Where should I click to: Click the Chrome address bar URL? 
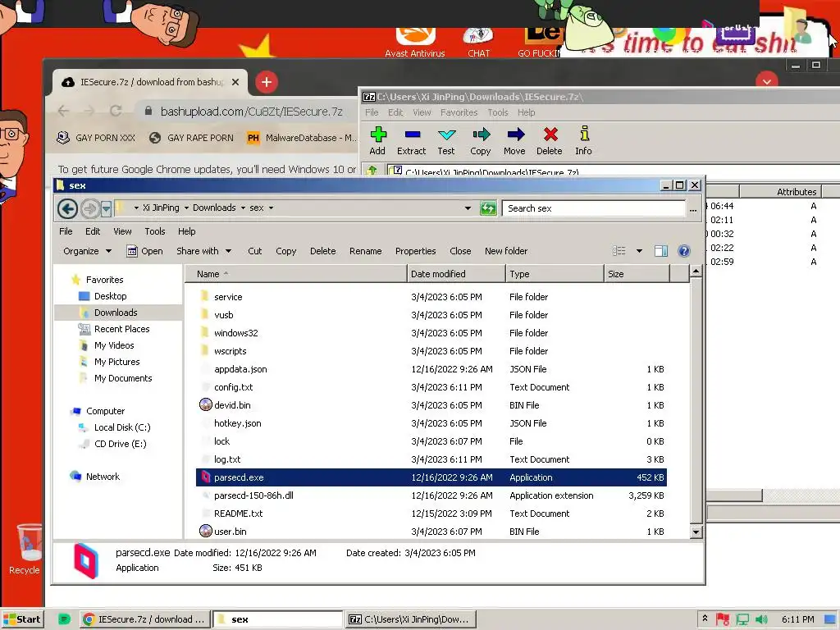[251, 112]
